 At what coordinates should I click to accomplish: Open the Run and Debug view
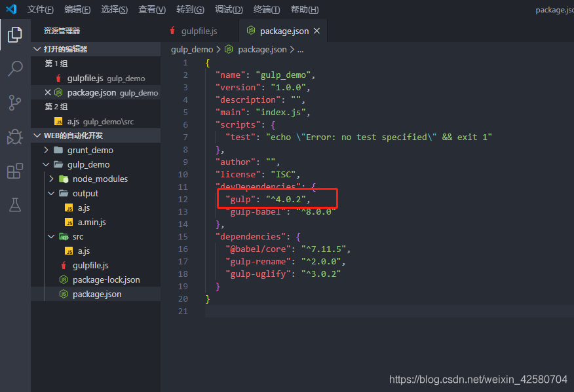pos(15,137)
